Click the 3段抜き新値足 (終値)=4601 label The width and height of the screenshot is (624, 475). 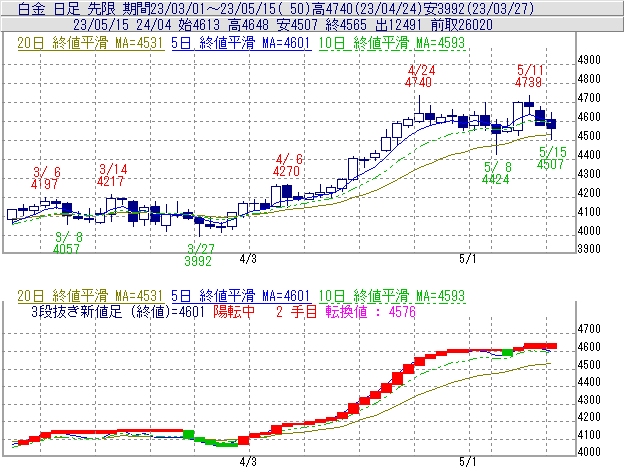pyautogui.click(x=118, y=312)
